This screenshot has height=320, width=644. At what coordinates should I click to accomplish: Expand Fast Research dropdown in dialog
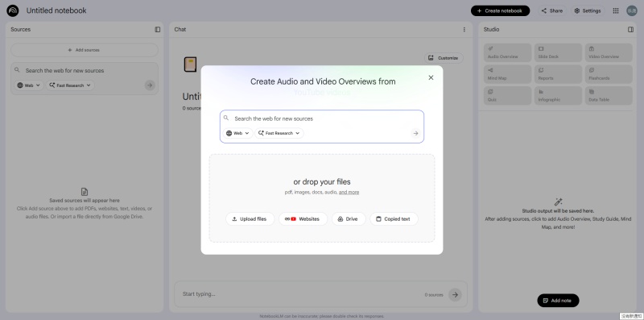click(279, 133)
